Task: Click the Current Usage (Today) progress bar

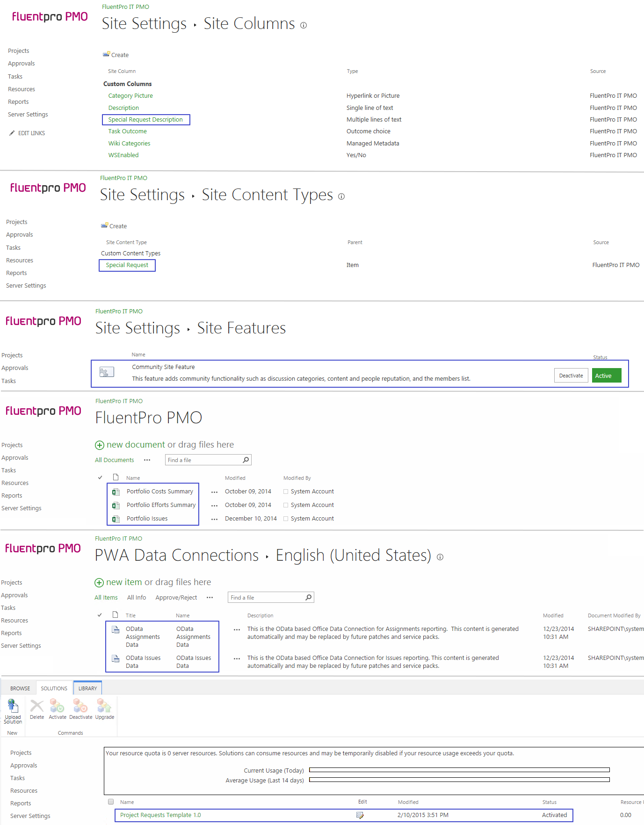Action: 459,770
